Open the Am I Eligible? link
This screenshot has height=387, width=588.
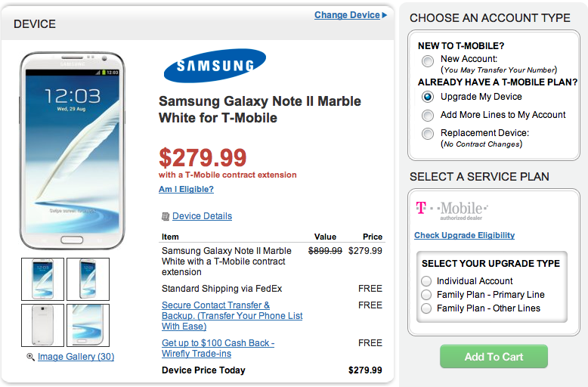point(186,190)
